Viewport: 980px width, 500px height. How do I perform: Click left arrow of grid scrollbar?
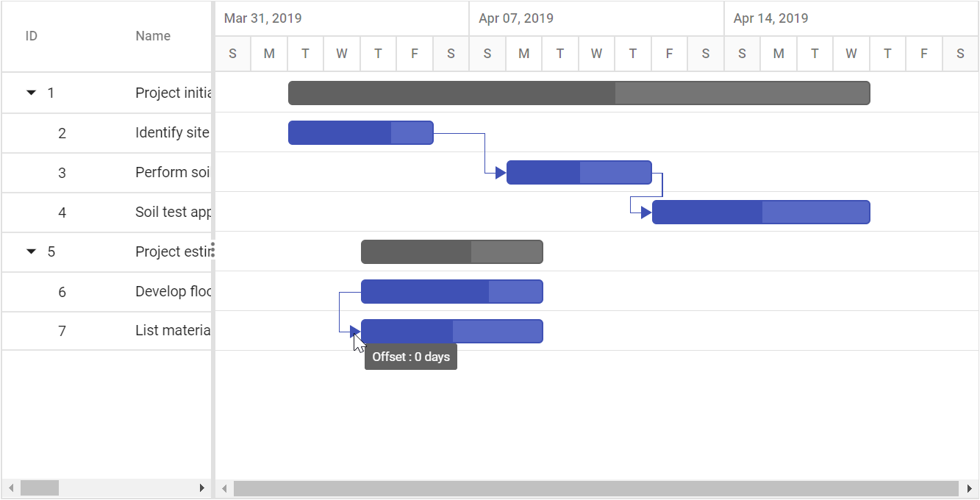click(10, 488)
